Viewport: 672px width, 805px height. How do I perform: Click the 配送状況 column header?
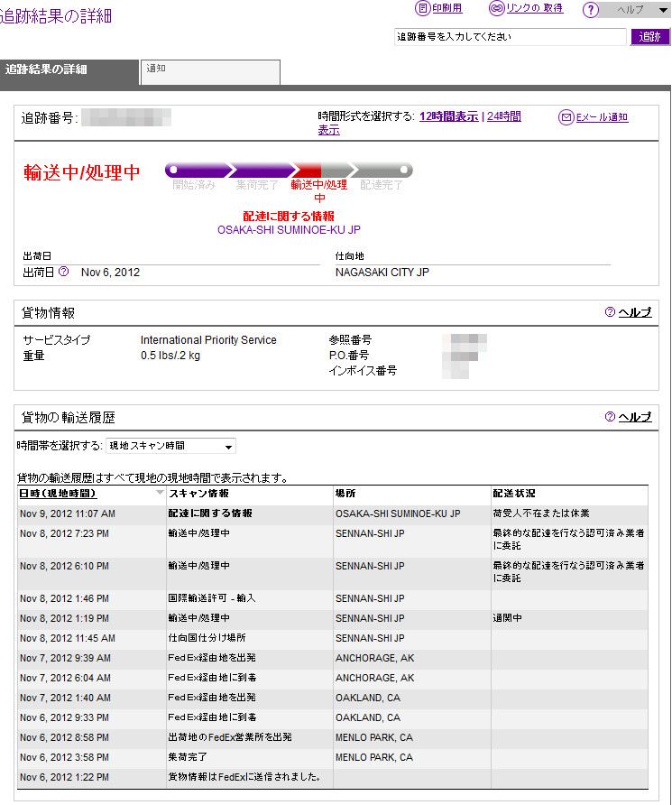514,494
